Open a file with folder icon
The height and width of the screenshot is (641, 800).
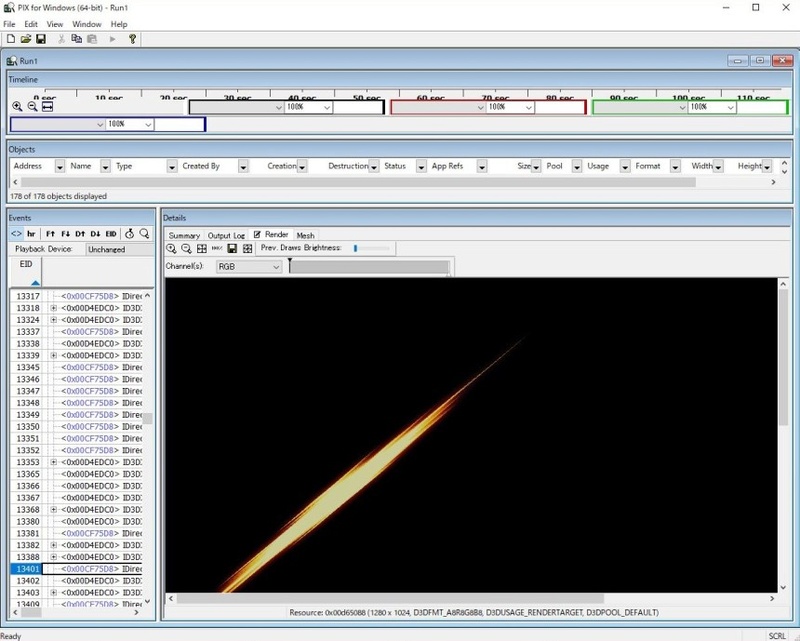click(26, 39)
